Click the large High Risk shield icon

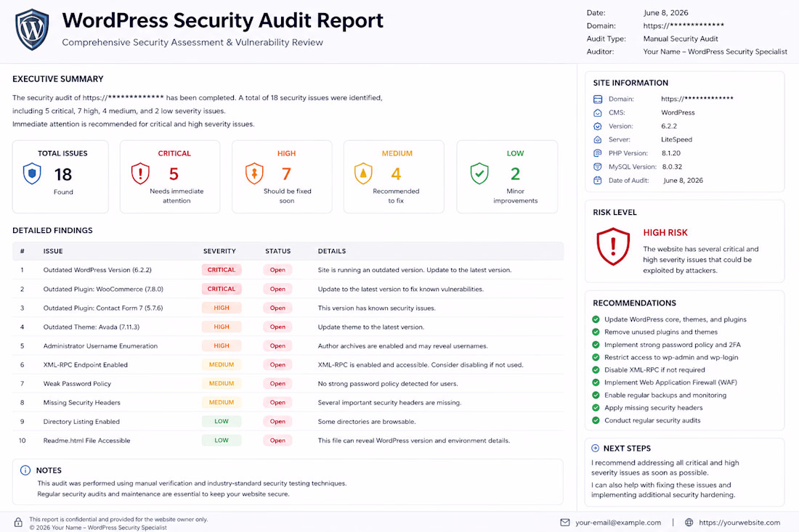[x=613, y=246]
